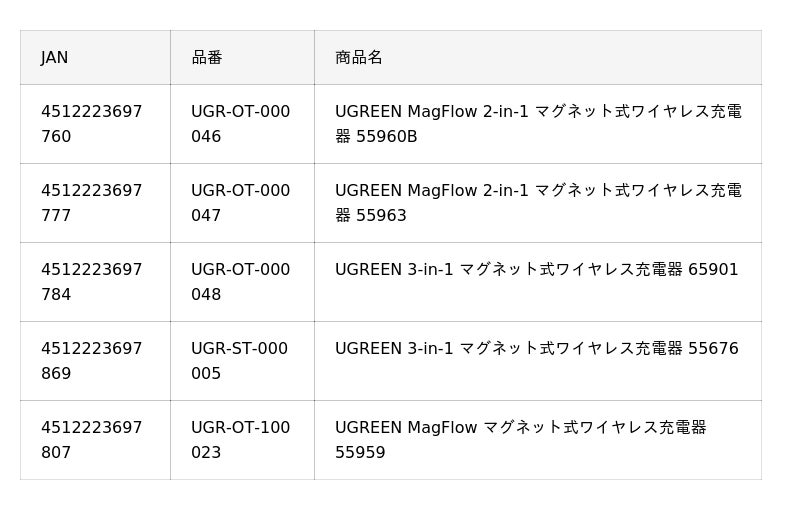Click part number UGR-OT-000046

[x=240, y=124]
